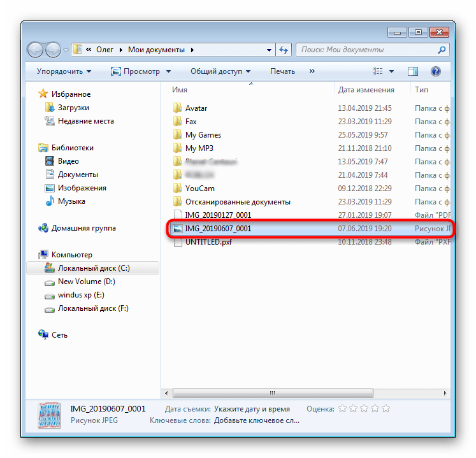Expand the Упорядочить dropdown menu
Screen dimensions: 476x458
tap(64, 71)
